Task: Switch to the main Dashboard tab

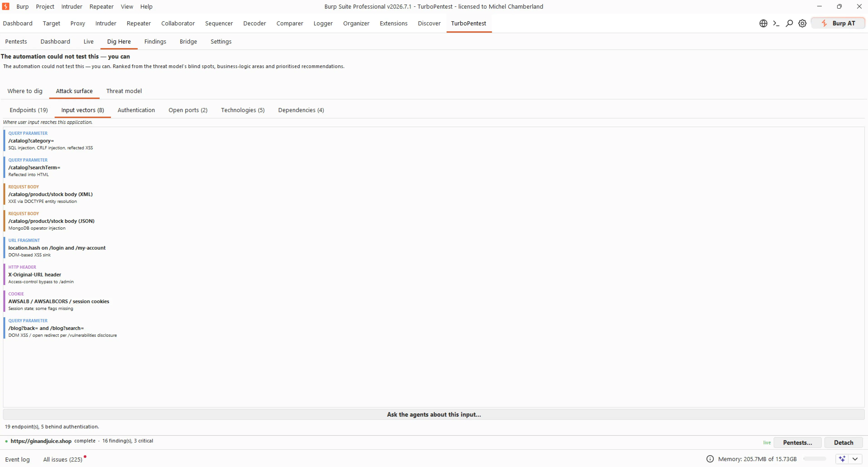Action: point(18,23)
